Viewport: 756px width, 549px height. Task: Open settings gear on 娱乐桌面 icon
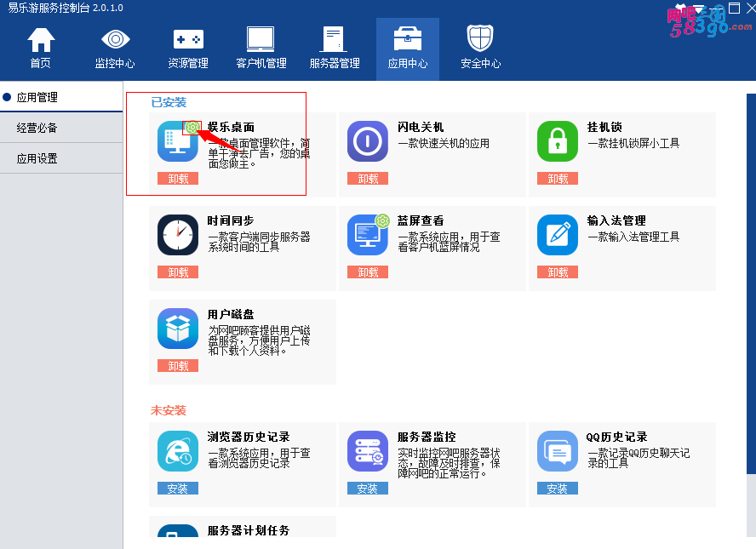click(192, 127)
